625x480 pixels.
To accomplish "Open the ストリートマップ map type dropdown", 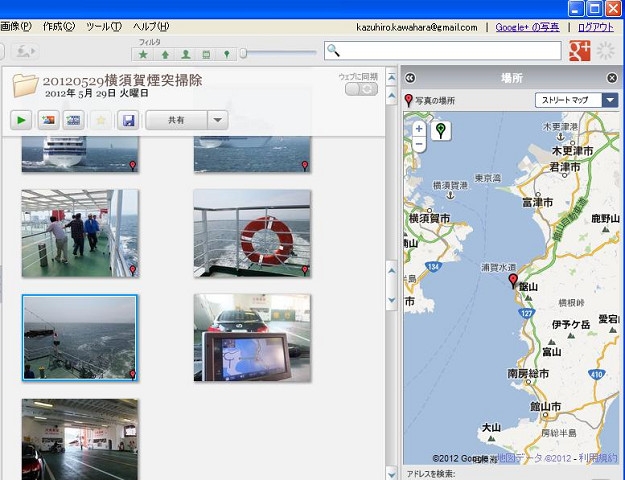I will (576, 100).
